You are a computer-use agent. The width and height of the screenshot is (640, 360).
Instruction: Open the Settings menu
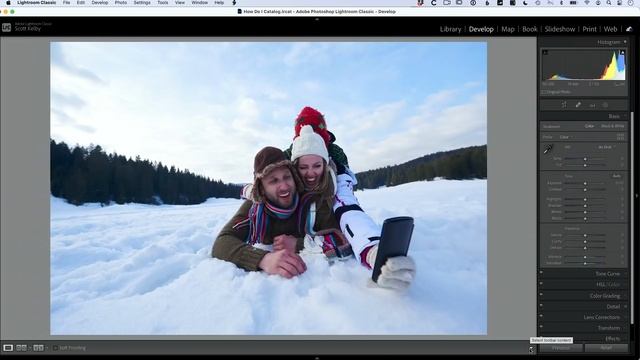tap(142, 3)
